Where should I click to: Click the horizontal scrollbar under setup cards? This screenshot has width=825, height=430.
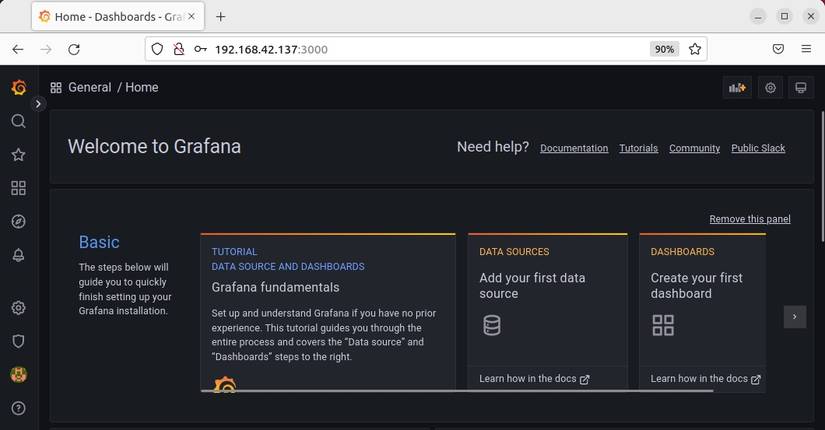(457, 391)
